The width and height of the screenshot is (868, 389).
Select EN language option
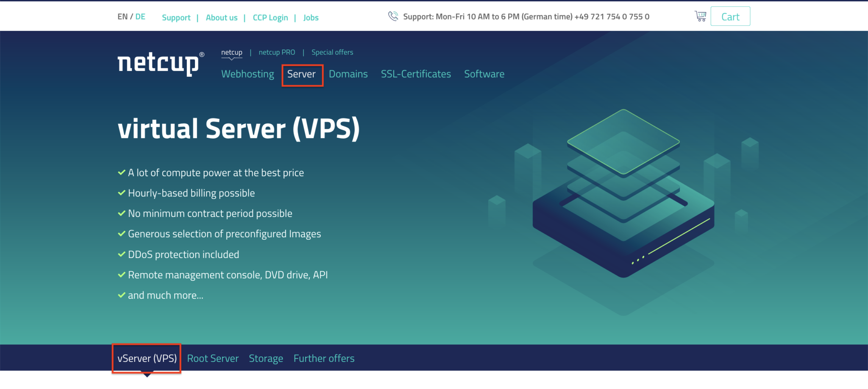(122, 17)
